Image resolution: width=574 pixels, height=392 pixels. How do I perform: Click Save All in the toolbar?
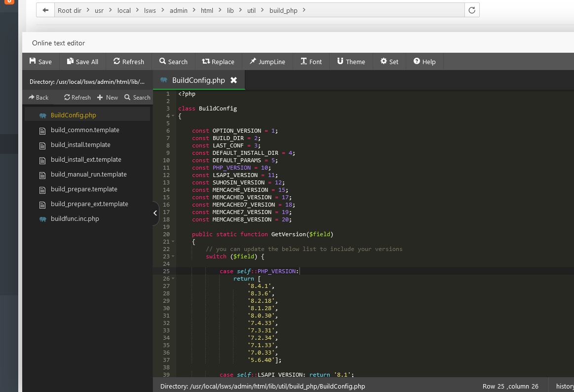click(82, 62)
